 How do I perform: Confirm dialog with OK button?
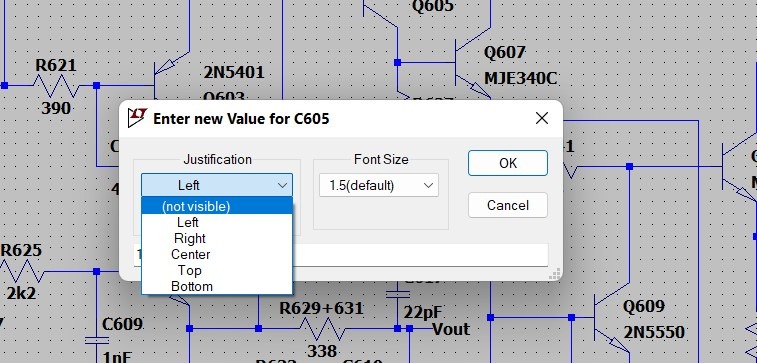click(x=508, y=163)
